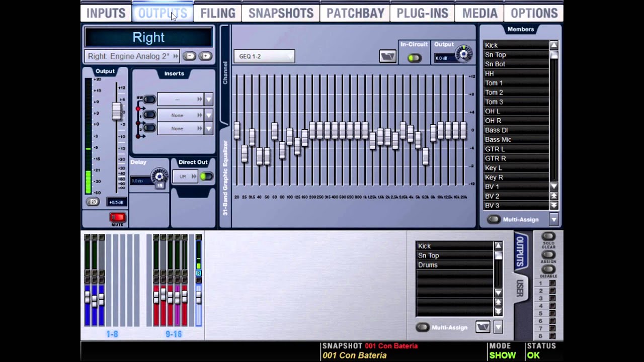Page up double arrow in lower list
Image resolution: width=644 pixels, height=362 pixels.
(x=498, y=302)
